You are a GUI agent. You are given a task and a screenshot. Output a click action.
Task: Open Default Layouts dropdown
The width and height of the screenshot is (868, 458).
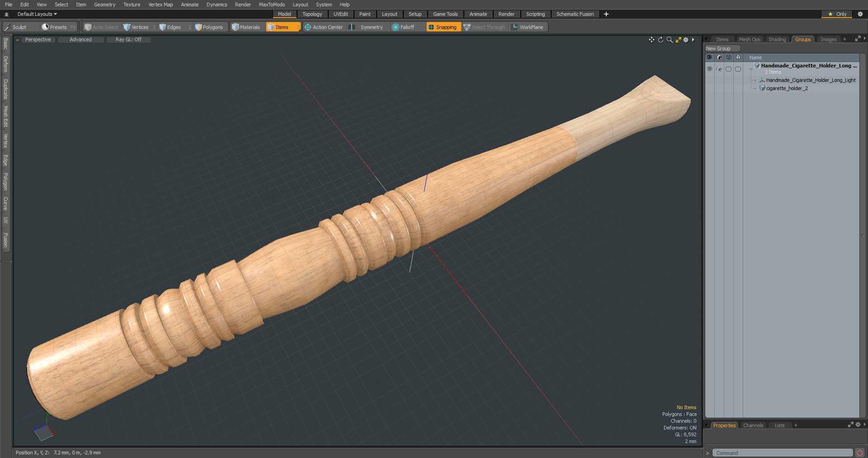(37, 14)
